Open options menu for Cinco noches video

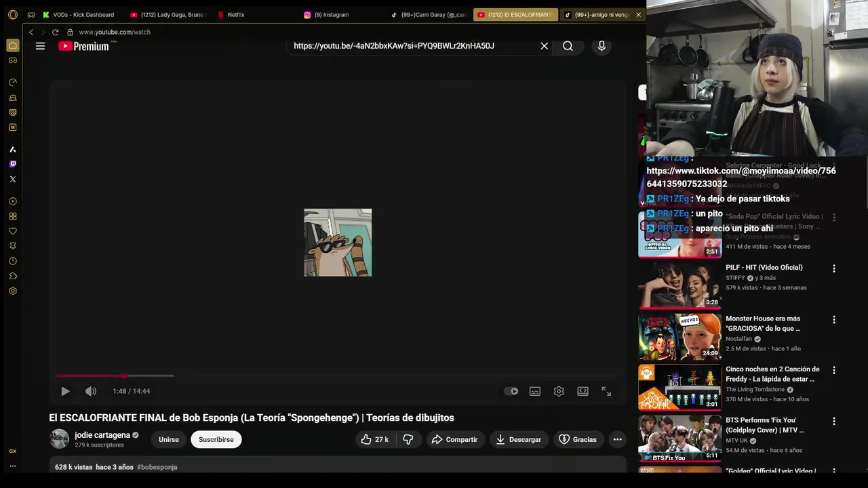[x=834, y=370]
